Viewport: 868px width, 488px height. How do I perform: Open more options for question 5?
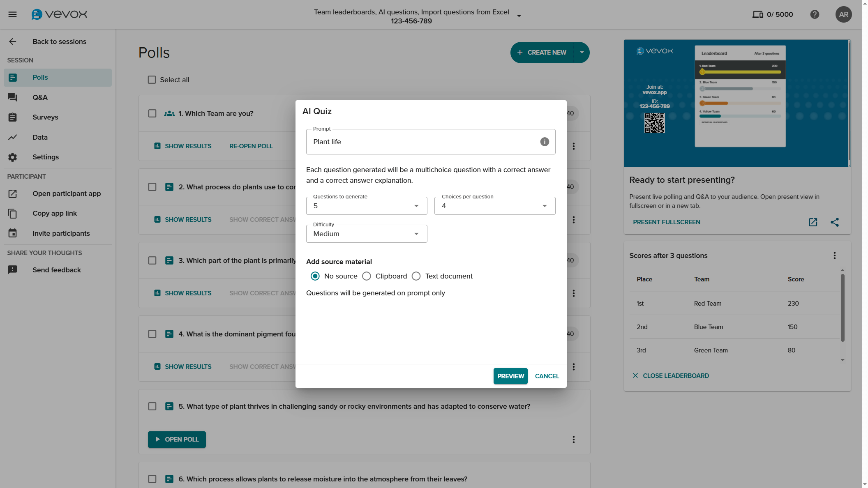[x=574, y=440]
